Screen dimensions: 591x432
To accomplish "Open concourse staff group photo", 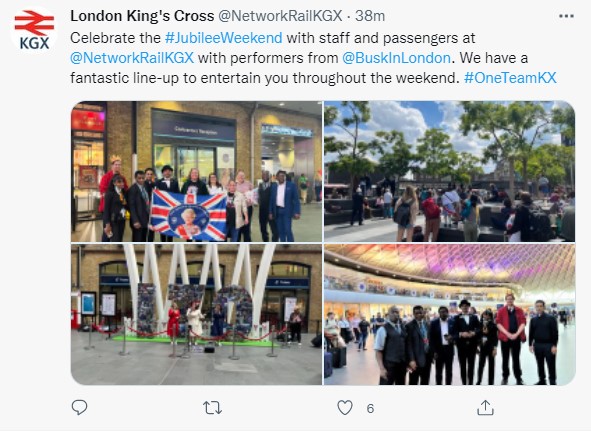I will (x=449, y=314).
